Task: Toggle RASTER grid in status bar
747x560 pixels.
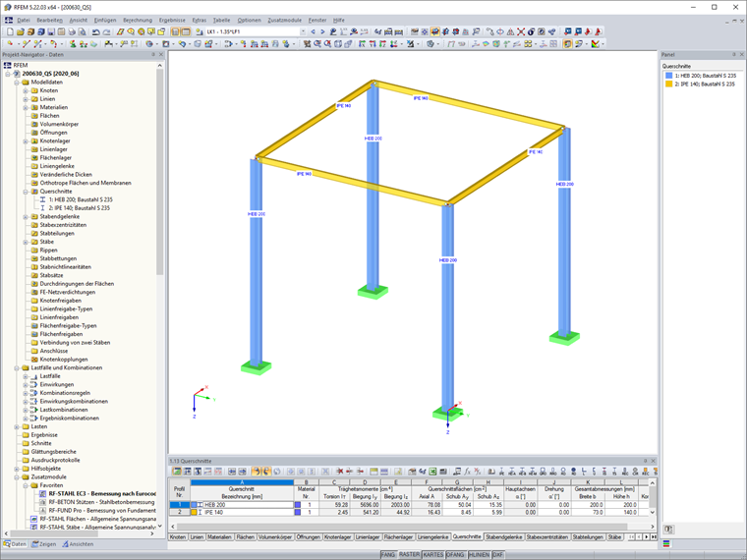Action: click(x=409, y=555)
